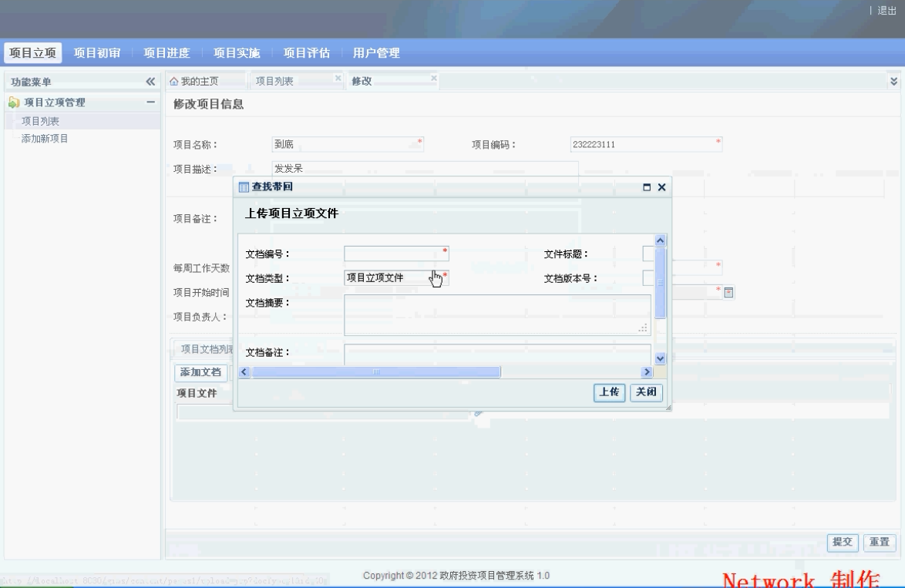Open the 项目实施 navigation tab
The image size is (905, 588).
tap(237, 52)
